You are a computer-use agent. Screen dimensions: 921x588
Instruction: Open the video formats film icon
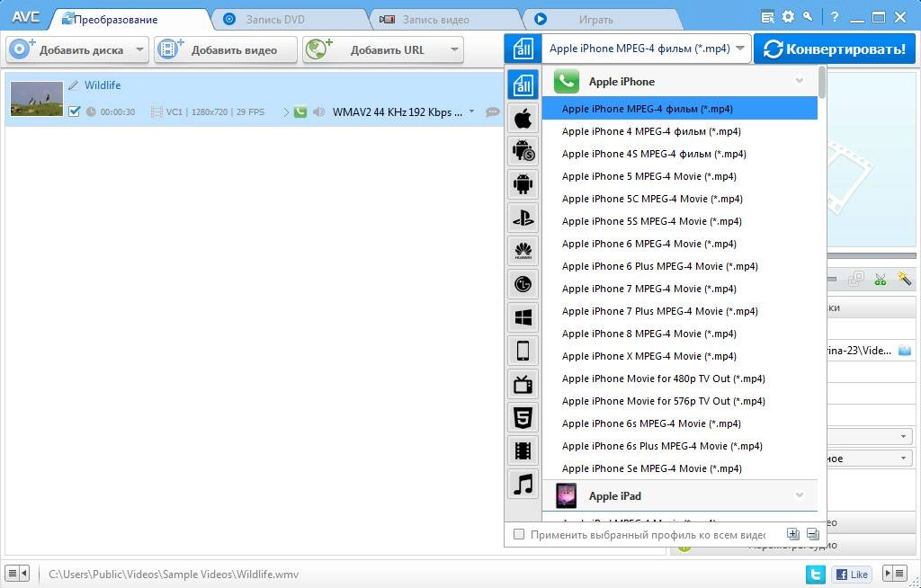[523, 451]
